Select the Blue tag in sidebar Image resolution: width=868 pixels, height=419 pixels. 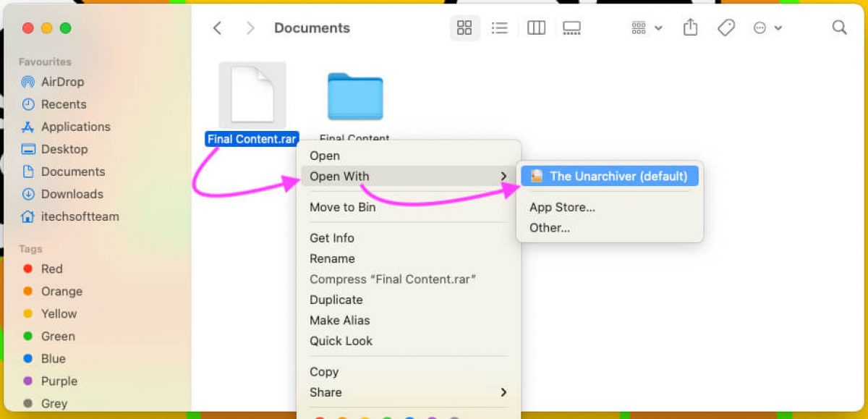click(x=44, y=358)
